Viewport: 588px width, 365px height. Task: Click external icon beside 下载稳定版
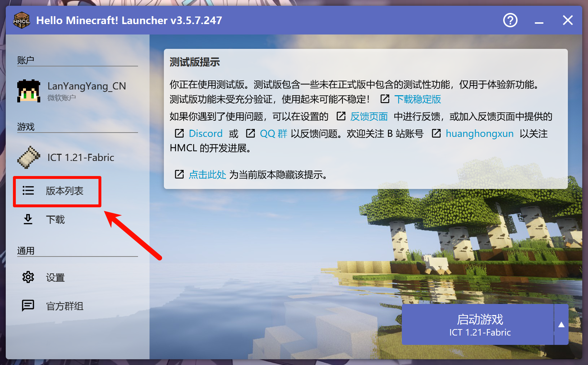(385, 99)
